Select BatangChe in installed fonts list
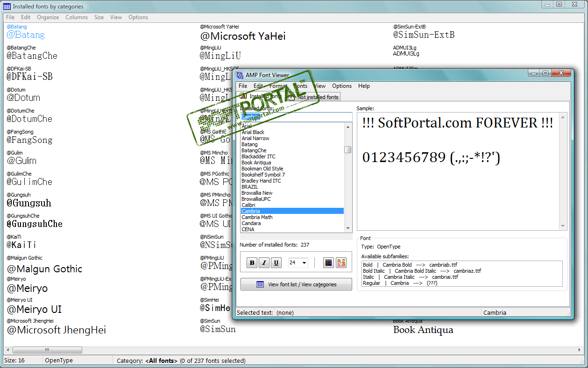The height and width of the screenshot is (368, 588). tap(292, 150)
